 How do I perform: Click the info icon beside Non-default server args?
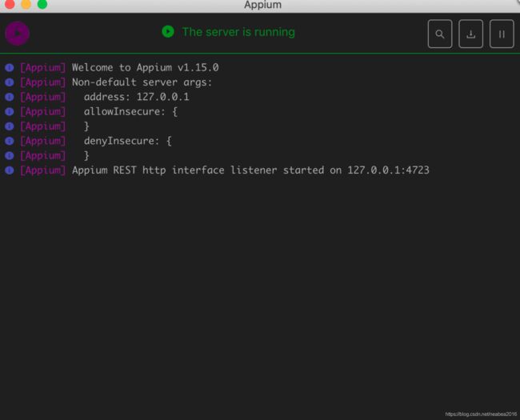point(10,82)
